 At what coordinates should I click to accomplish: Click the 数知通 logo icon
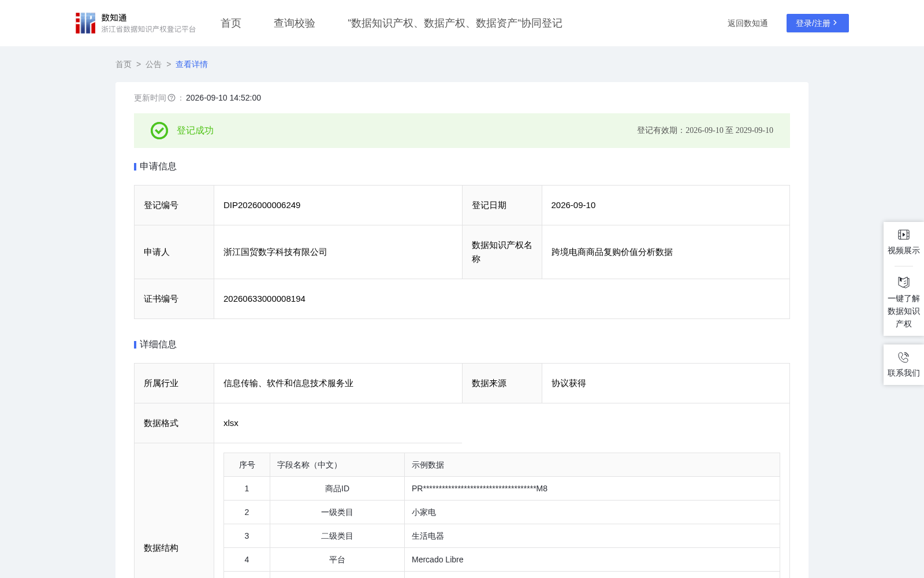(x=85, y=23)
